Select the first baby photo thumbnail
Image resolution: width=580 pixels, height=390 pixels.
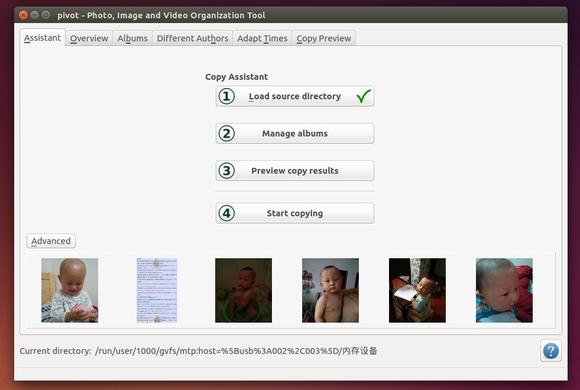[x=70, y=290]
